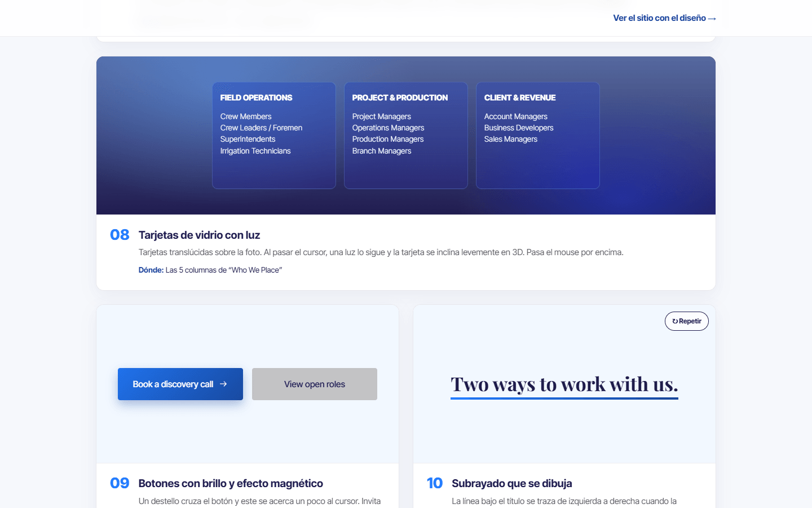Click the 'Dónde:' label text
Image resolution: width=812 pixels, height=508 pixels.
[x=151, y=270]
